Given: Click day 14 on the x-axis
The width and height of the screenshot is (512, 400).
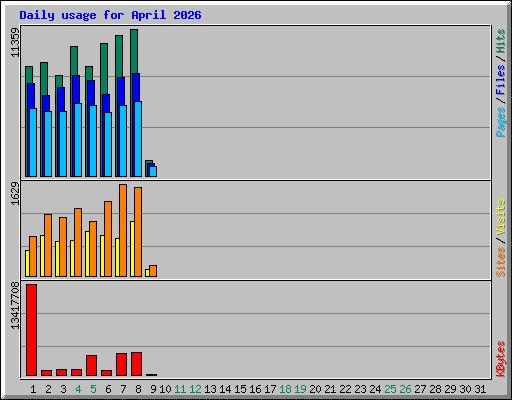Looking at the screenshot, I should tap(225, 389).
